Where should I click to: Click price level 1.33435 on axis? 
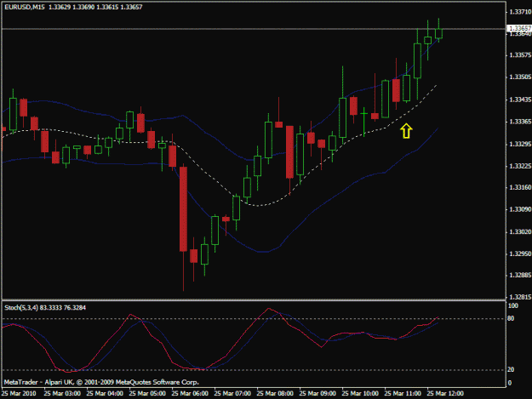tap(520, 100)
